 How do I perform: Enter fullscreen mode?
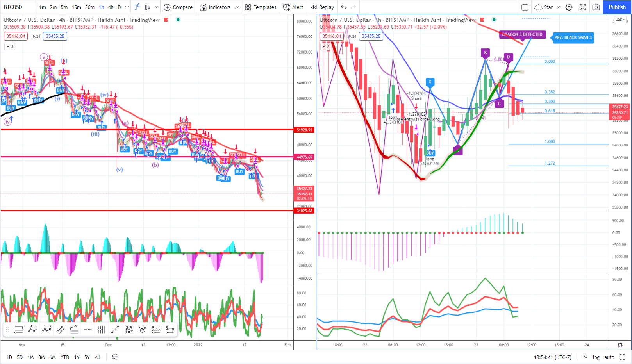coord(582,7)
